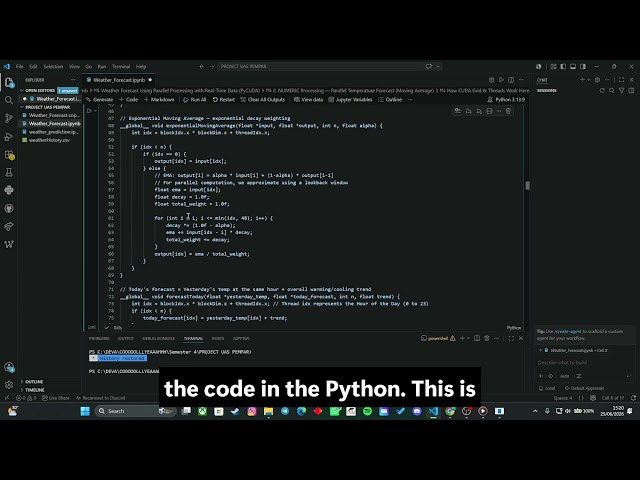Click the Restart kernel button
The height and width of the screenshot is (480, 640).
(223, 100)
